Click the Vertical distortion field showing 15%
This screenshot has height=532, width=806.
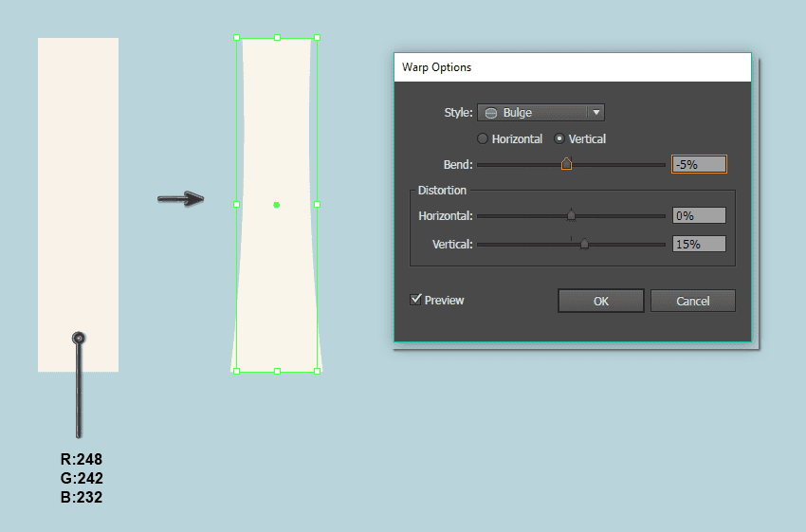(699, 244)
